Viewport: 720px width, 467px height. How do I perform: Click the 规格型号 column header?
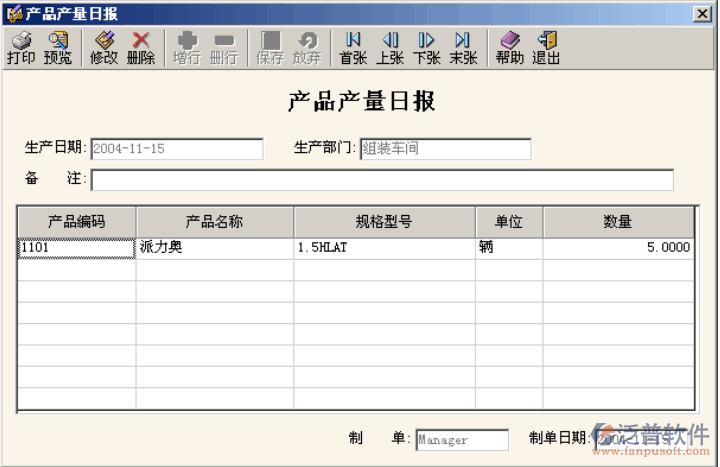(x=384, y=222)
